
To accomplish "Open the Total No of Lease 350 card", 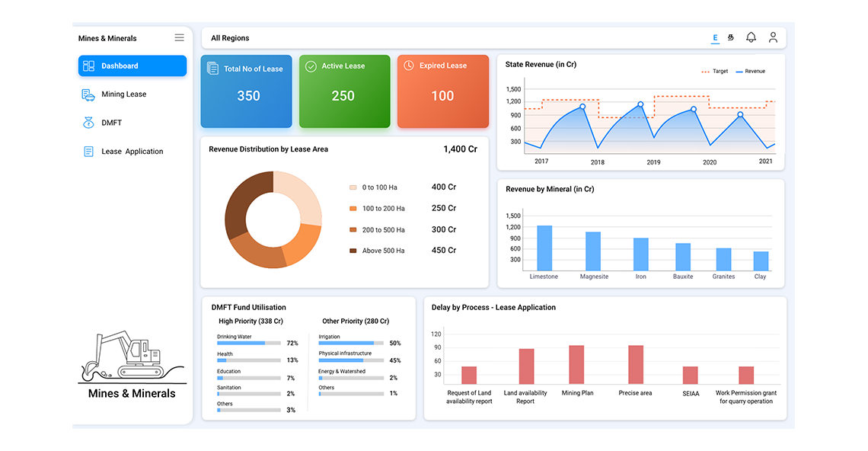I will coord(247,91).
